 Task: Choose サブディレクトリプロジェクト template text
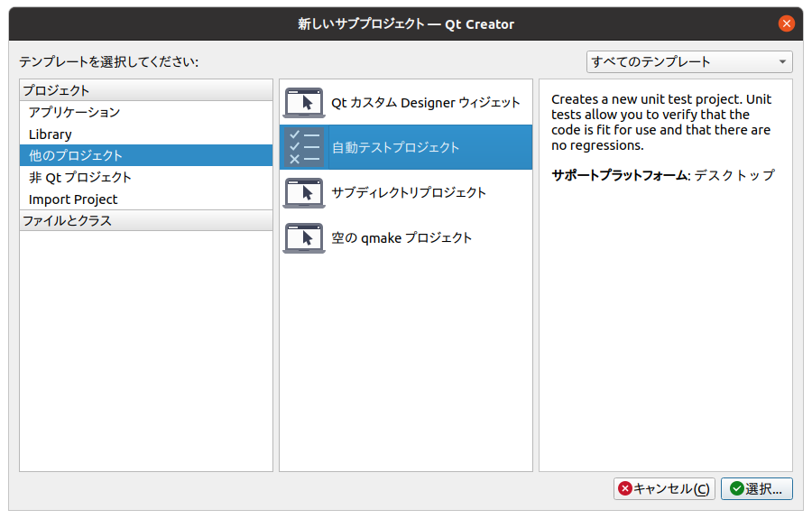(x=408, y=192)
